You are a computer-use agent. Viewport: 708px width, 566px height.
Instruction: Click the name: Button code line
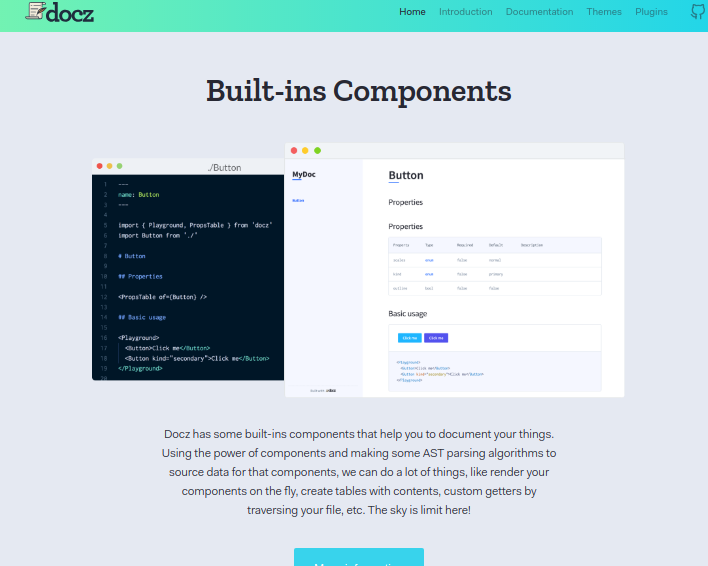[139, 195]
